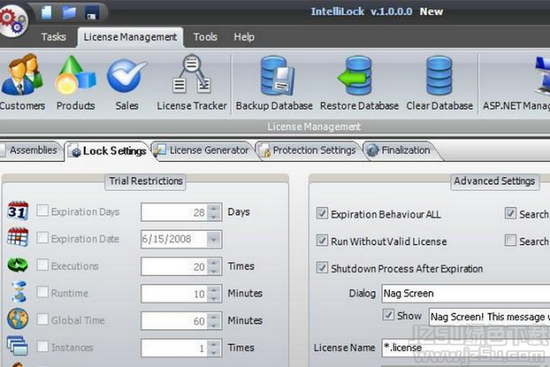Click the Executions spinner arrows
This screenshot has height=367, width=550.
213,266
